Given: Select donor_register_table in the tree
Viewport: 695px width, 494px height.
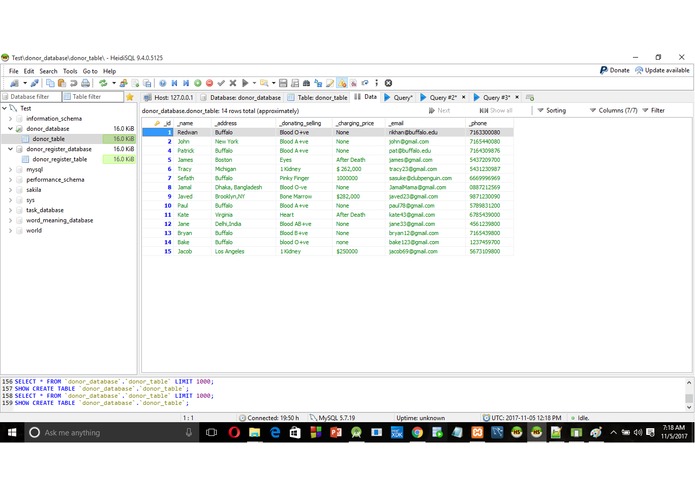Looking at the screenshot, I should coord(59,159).
